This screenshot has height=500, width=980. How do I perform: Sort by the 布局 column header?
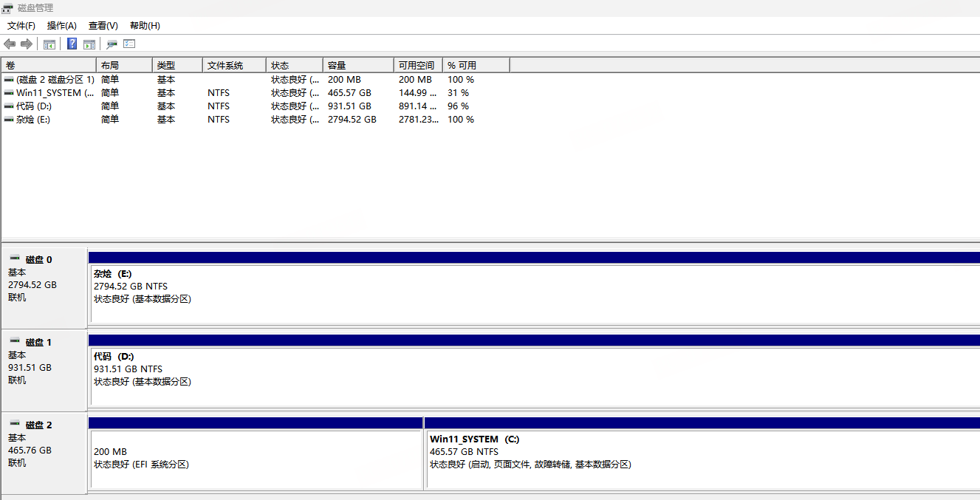(124, 65)
